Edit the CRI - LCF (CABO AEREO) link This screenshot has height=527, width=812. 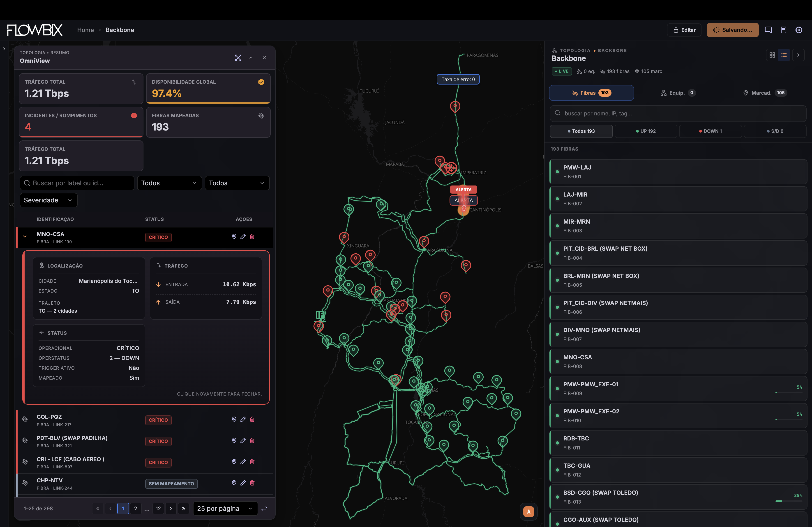point(243,462)
